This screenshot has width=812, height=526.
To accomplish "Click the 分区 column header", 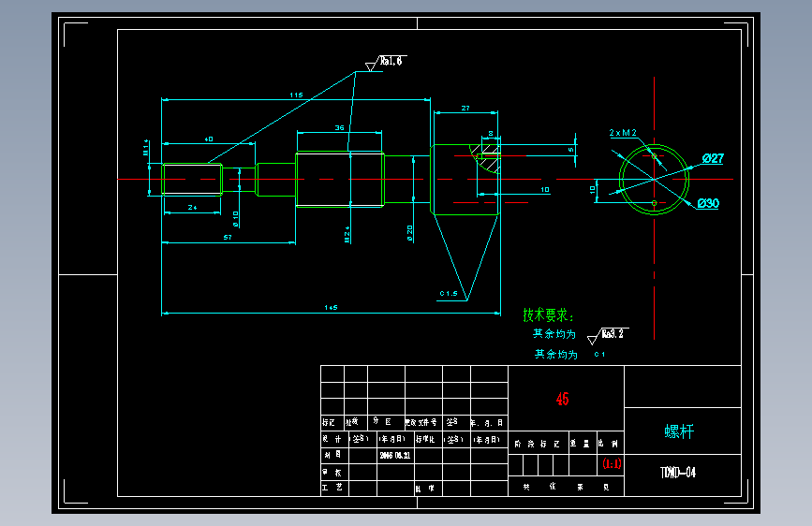I will click(x=382, y=421).
